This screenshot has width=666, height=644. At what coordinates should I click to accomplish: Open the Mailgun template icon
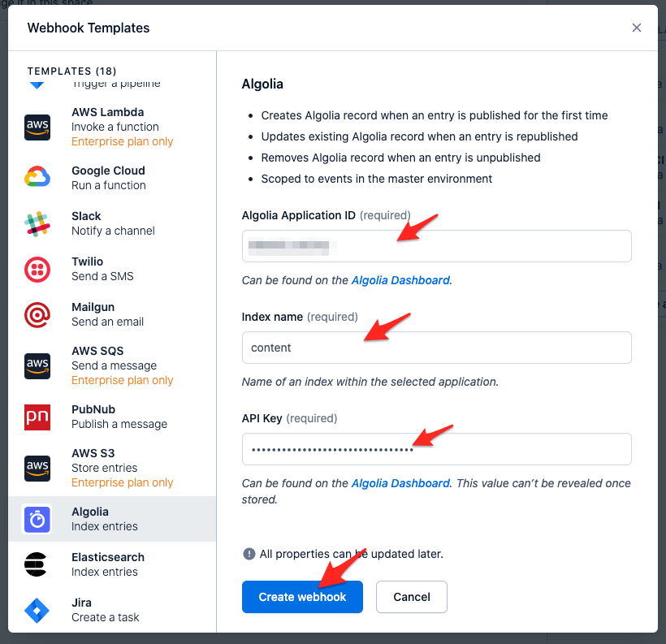37,315
